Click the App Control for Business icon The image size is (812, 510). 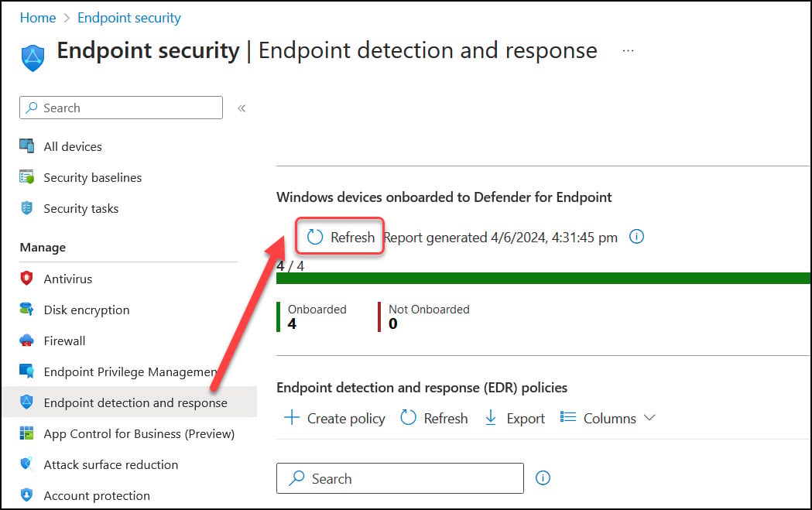tap(26, 433)
